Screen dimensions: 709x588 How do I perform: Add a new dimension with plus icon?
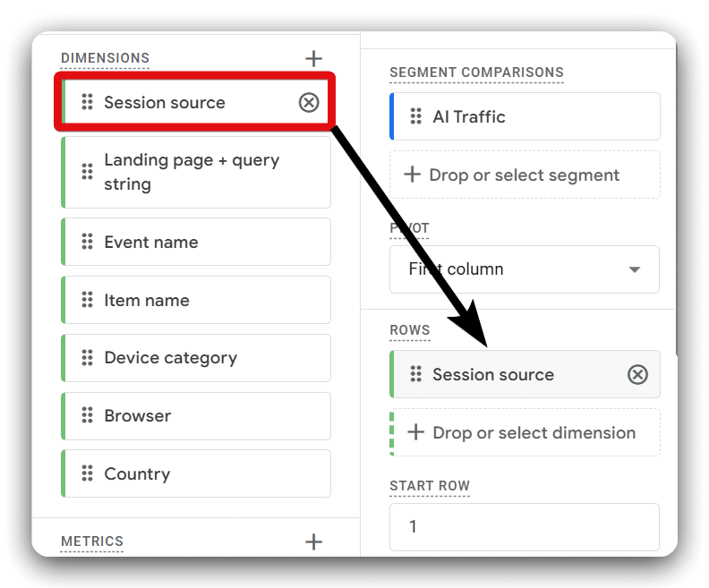click(313, 59)
